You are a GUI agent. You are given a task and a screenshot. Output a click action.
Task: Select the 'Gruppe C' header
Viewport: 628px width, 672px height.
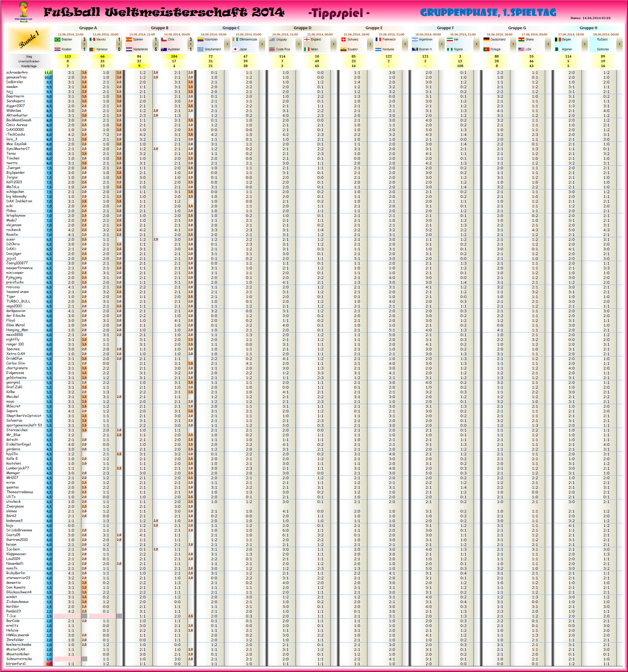pyautogui.click(x=231, y=28)
